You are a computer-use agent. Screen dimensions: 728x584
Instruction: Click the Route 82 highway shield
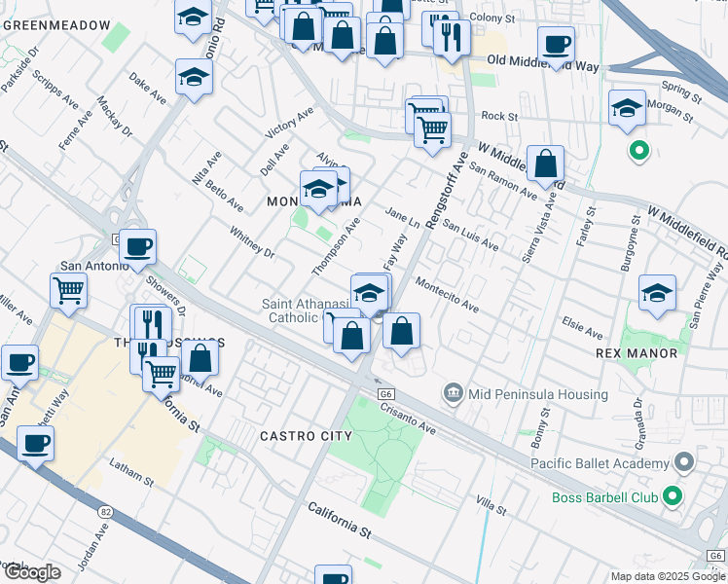tap(105, 511)
